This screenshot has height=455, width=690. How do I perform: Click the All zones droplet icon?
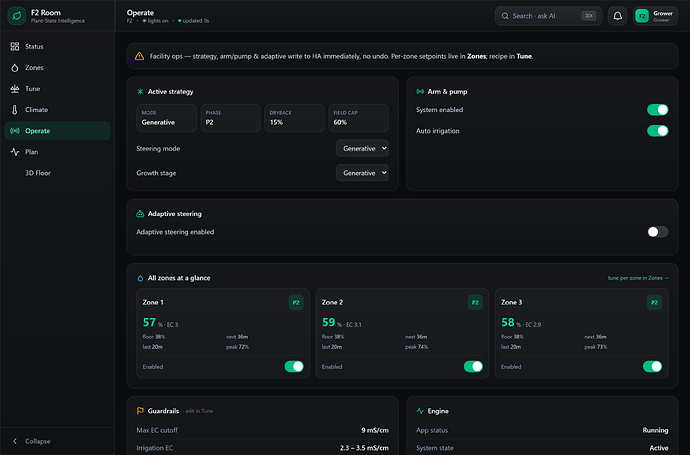pos(140,278)
